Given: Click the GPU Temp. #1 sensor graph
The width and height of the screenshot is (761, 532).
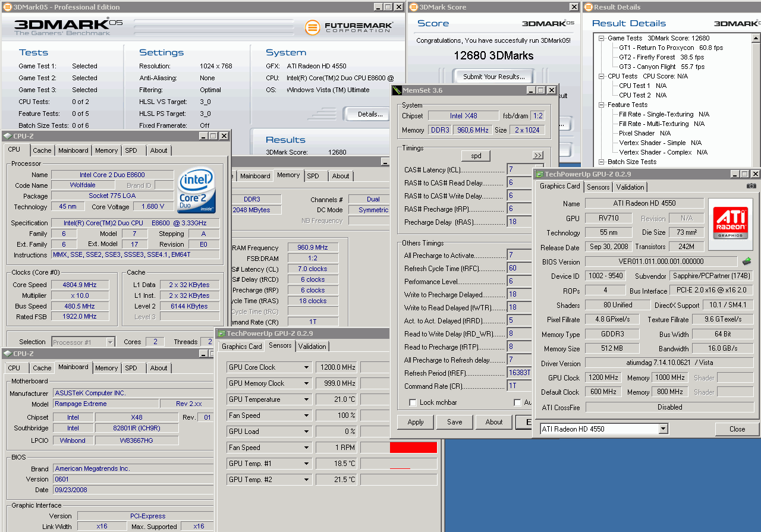Looking at the screenshot, I should point(398,464).
